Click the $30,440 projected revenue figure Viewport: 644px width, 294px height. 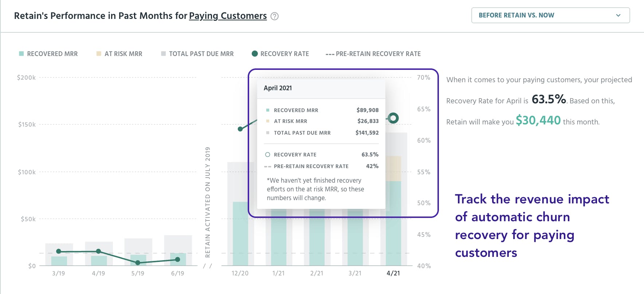[x=538, y=120]
